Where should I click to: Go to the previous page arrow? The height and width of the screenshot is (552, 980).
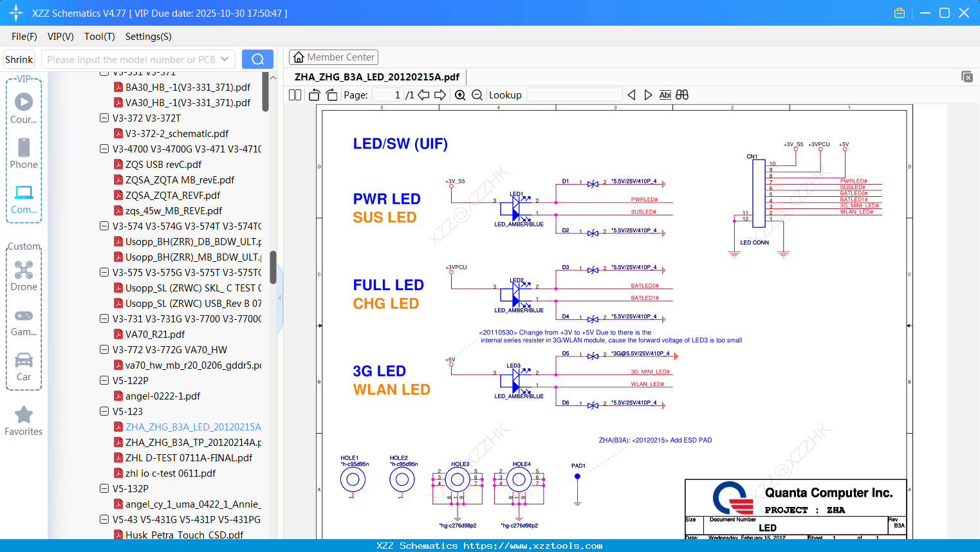click(423, 95)
